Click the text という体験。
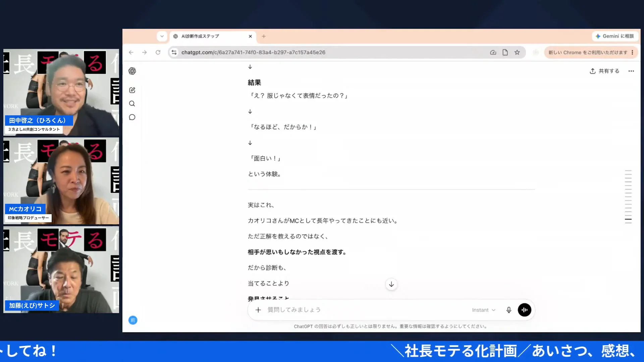The image size is (644, 362). click(265, 174)
